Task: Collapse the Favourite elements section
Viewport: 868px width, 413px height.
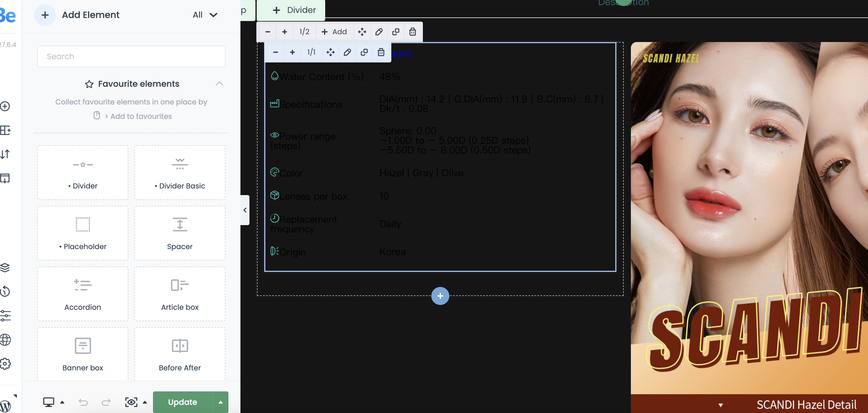Action: [219, 83]
